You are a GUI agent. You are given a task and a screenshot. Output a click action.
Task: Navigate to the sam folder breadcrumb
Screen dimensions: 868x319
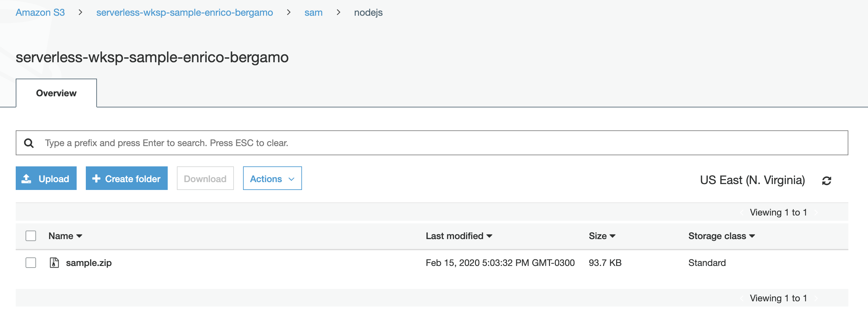click(x=313, y=12)
